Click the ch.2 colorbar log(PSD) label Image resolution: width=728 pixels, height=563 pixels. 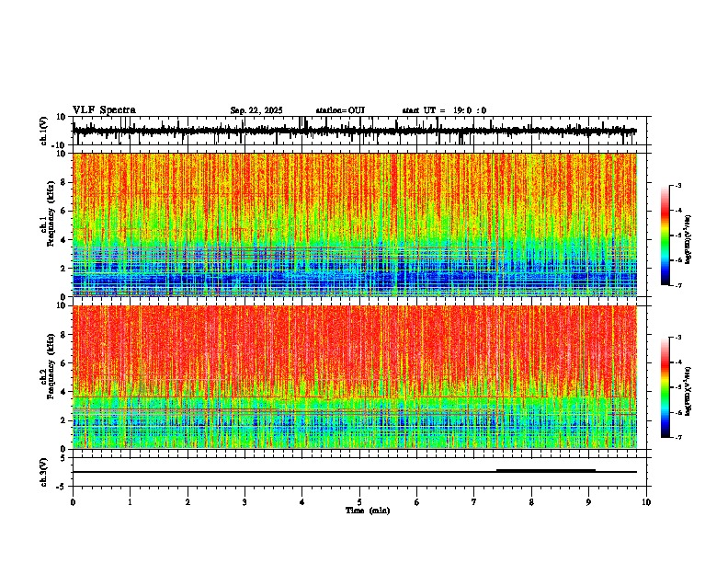688,391
